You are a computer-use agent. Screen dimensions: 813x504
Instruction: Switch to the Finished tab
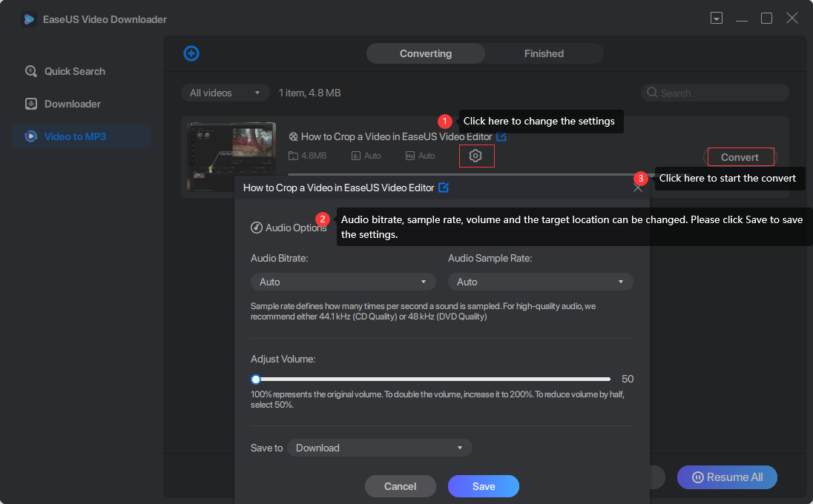click(x=544, y=53)
